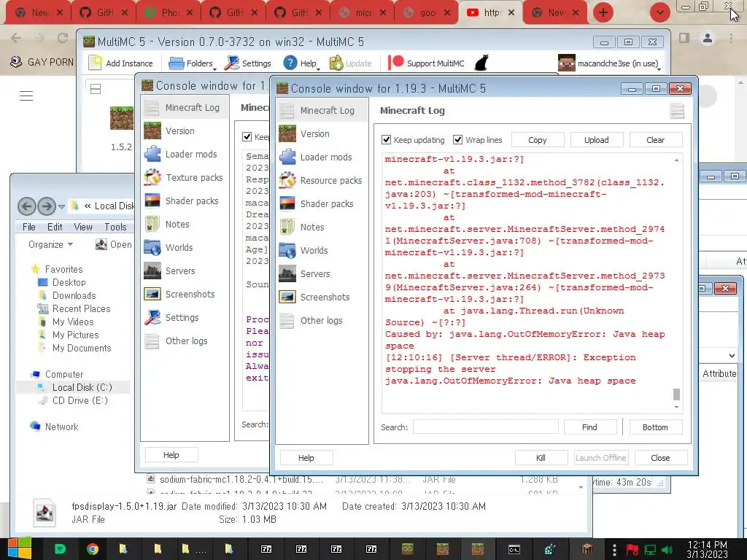This screenshot has height=560, width=747.
Task: Open the Tools menu in Explorer
Action: [x=116, y=227]
